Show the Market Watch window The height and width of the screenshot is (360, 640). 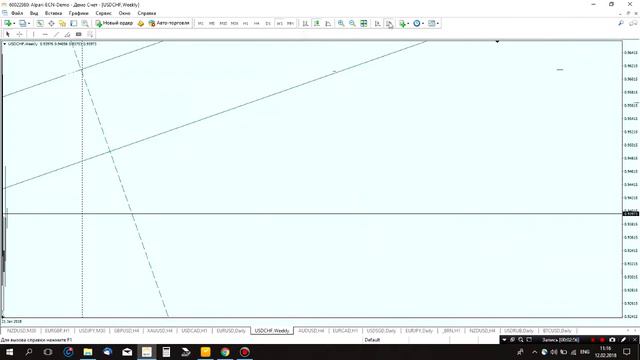(40, 24)
